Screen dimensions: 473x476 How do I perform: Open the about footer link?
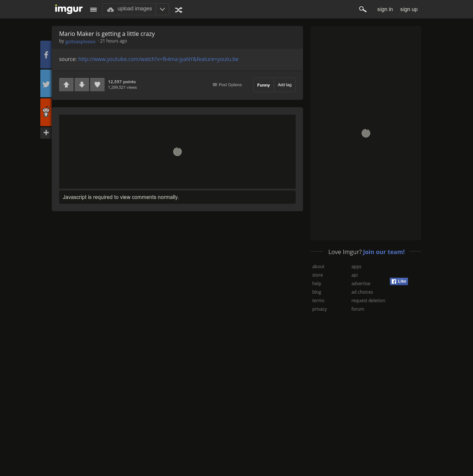(x=318, y=267)
